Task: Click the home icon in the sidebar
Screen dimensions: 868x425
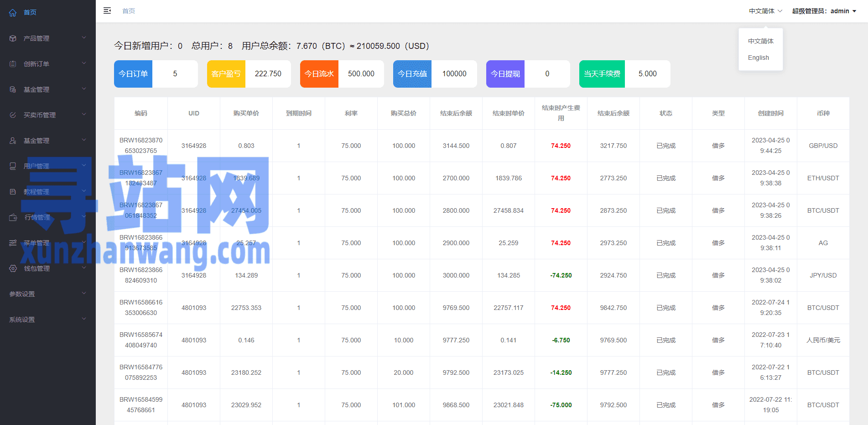Action: [x=13, y=12]
